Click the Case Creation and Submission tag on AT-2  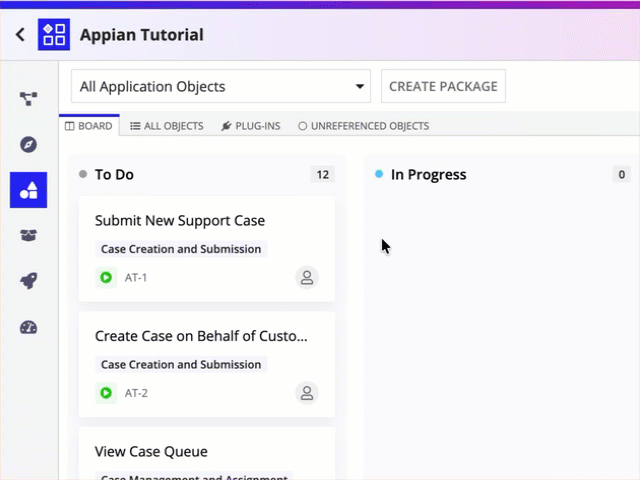click(x=181, y=364)
